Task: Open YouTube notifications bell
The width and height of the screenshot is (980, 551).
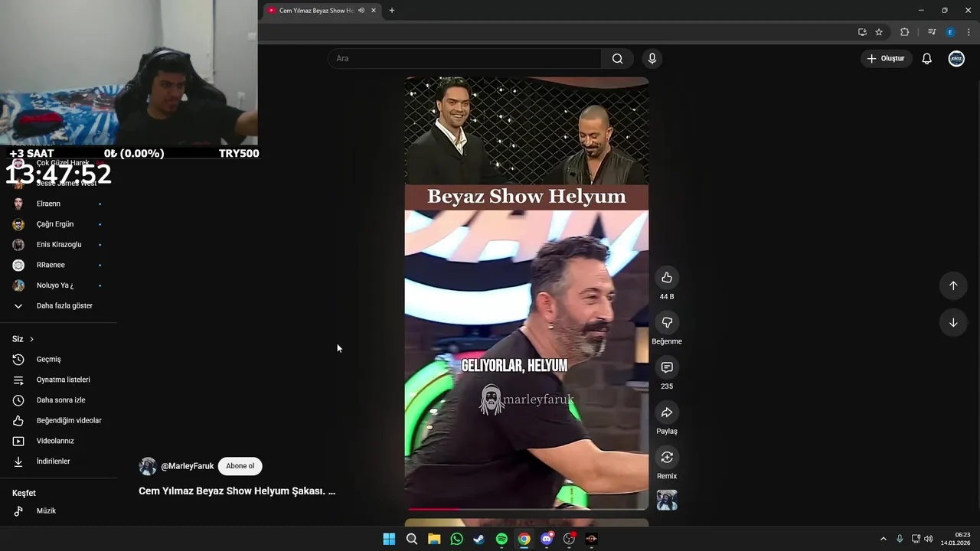Action: [x=926, y=59]
